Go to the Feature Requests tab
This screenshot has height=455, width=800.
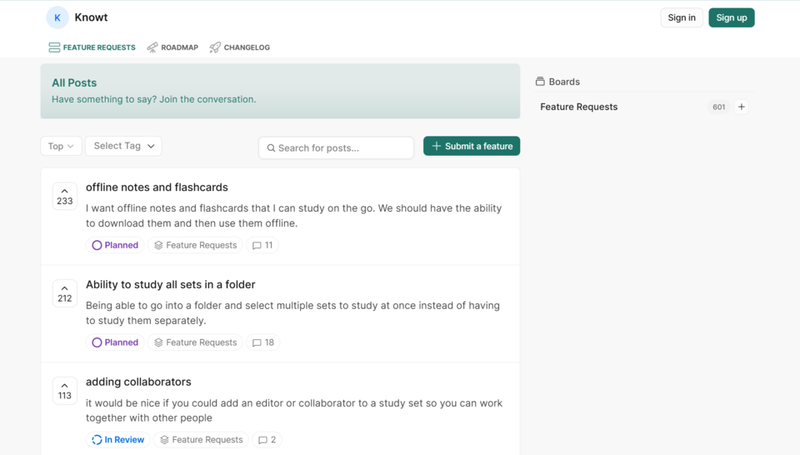(x=92, y=47)
